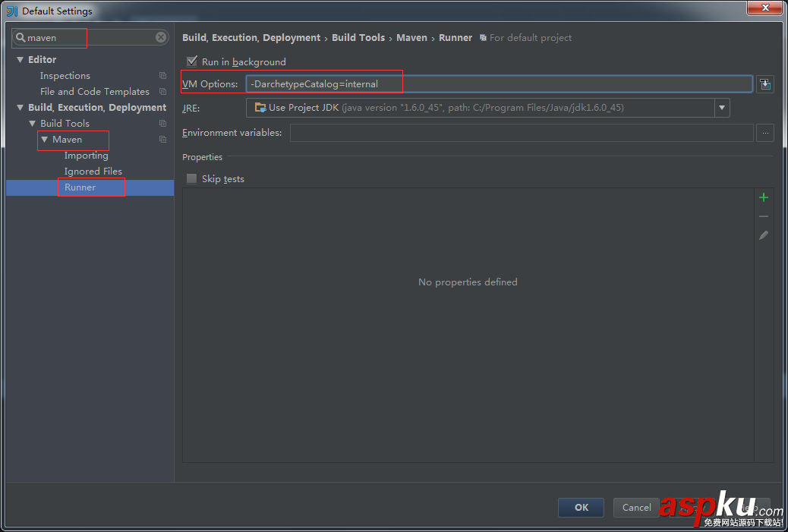Open File and Code Templates settings
Image resolution: width=788 pixels, height=532 pixels.
click(x=94, y=92)
